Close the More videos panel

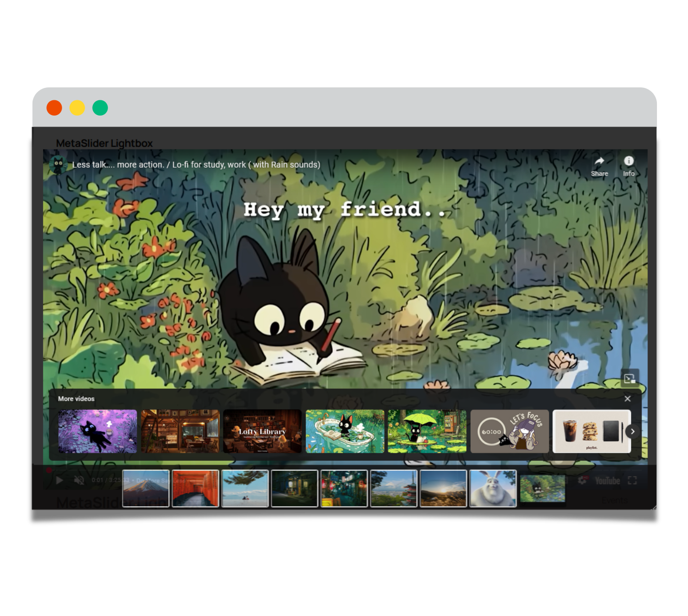[627, 399]
